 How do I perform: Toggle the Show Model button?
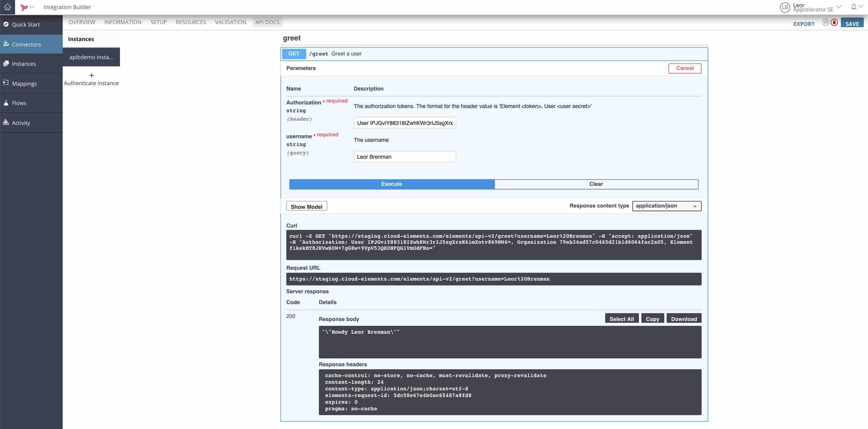pos(306,206)
